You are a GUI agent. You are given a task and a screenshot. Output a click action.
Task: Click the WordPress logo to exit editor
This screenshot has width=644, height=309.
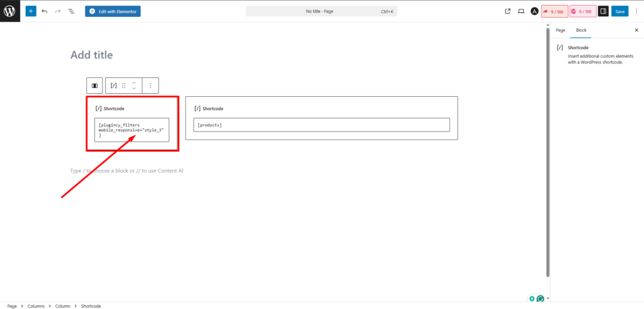[x=11, y=11]
